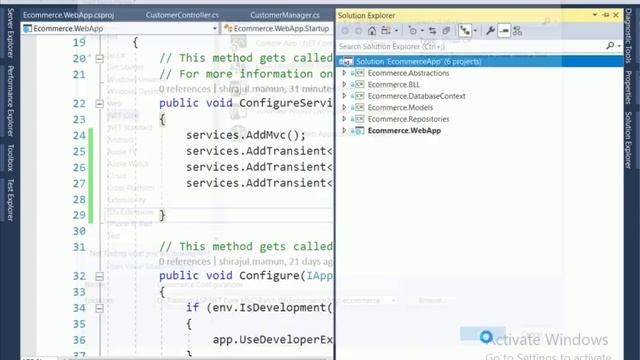Image resolution: width=640 pixels, height=360 pixels.
Task: Open the Properties side tab on right
Action: point(629,87)
